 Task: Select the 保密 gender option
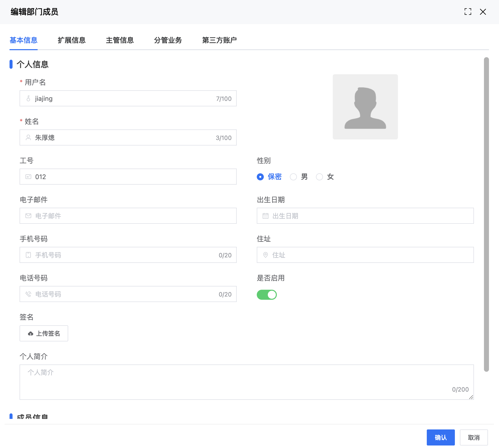(x=269, y=177)
